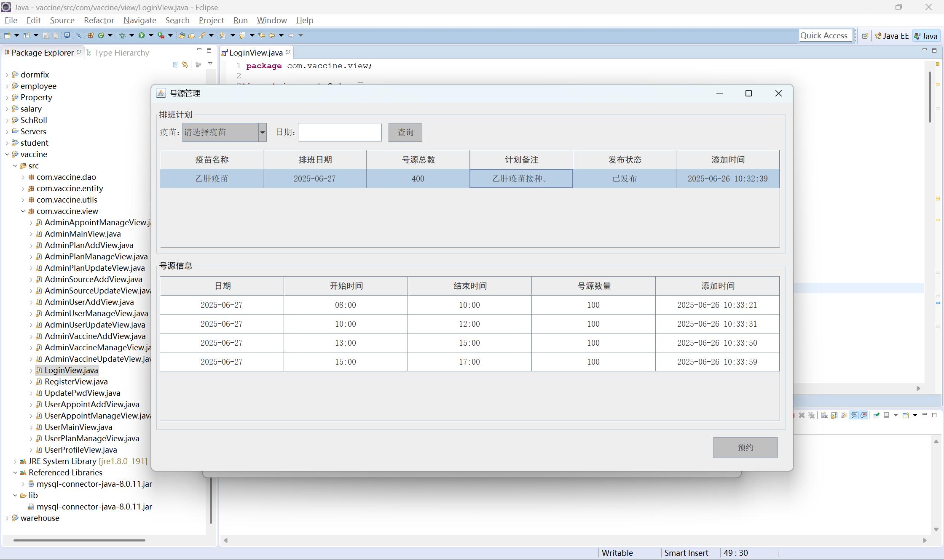The height and width of the screenshot is (560, 944).
Task: Sort by the 疫苗名称 column header
Action: click(x=212, y=160)
